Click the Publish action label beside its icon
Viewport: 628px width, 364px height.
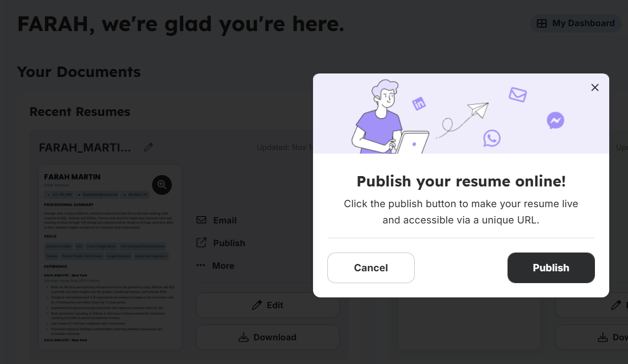[228, 243]
